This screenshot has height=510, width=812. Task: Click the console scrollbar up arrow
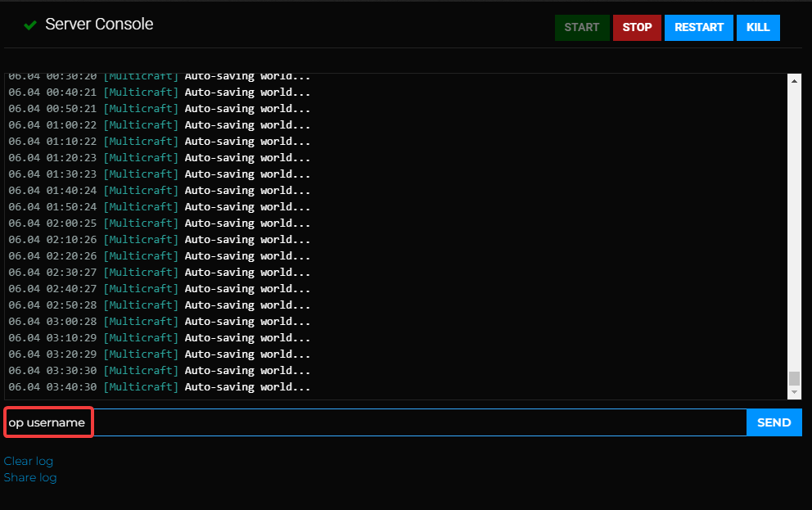click(x=794, y=81)
